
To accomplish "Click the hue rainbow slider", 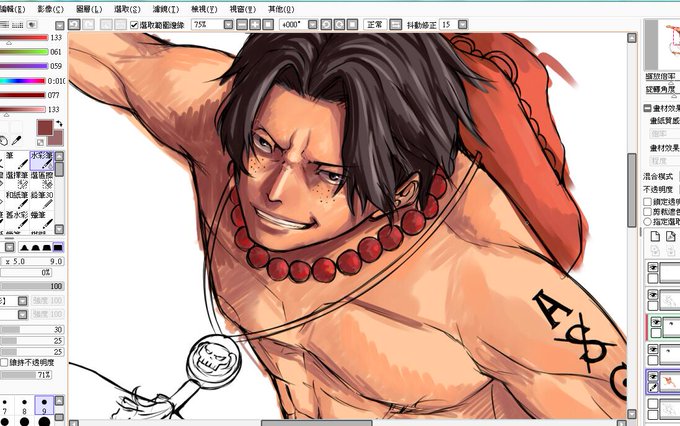I will coord(23,81).
